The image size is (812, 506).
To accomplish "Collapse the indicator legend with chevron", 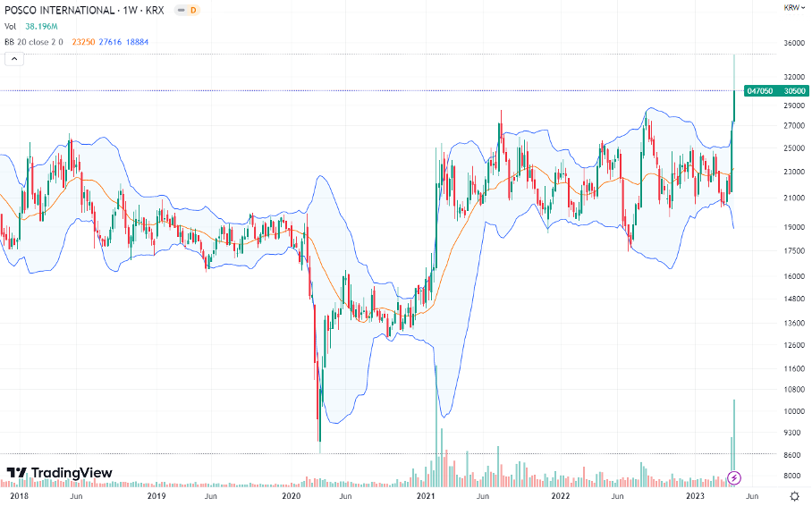I will (x=14, y=59).
